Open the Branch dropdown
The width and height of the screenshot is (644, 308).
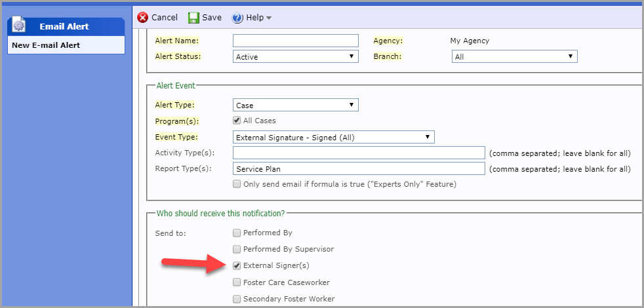pyautogui.click(x=515, y=56)
